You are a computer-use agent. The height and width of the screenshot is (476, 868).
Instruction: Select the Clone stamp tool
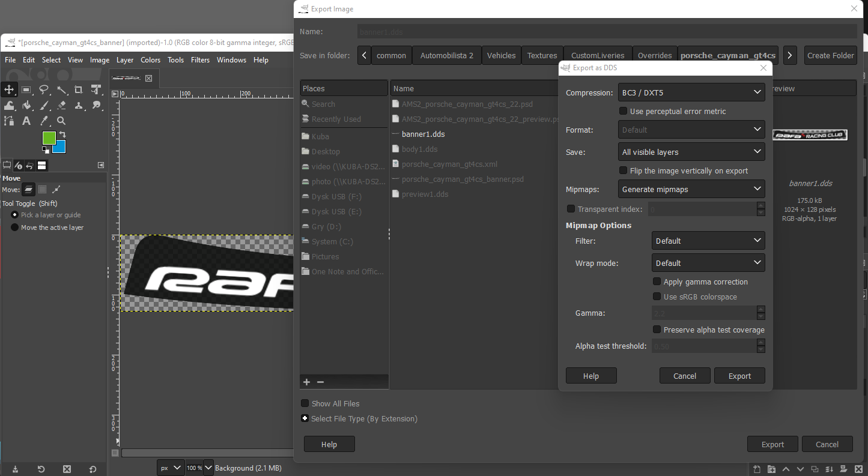tap(79, 105)
